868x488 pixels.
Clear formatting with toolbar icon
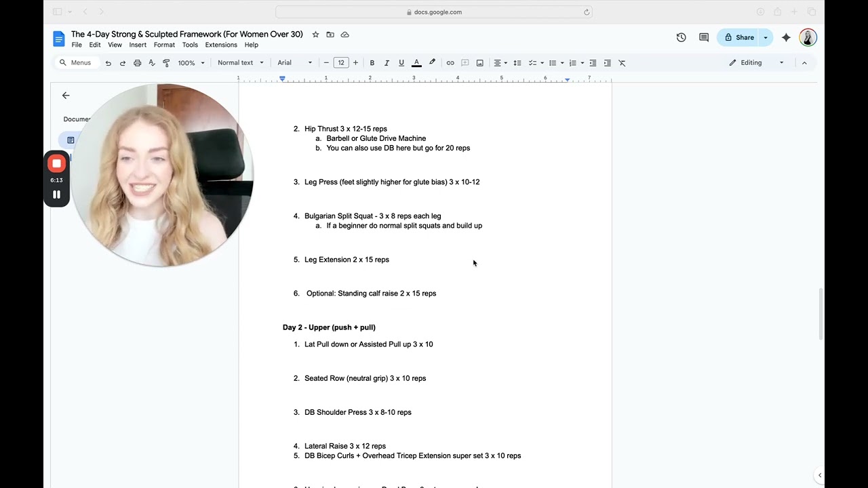tap(623, 63)
